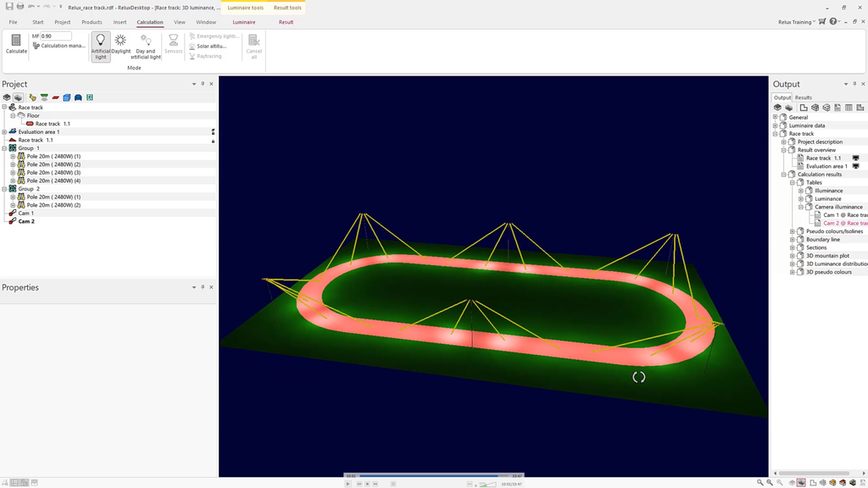The width and height of the screenshot is (868, 488).
Task: Collapse the Group 2 node
Action: point(4,189)
